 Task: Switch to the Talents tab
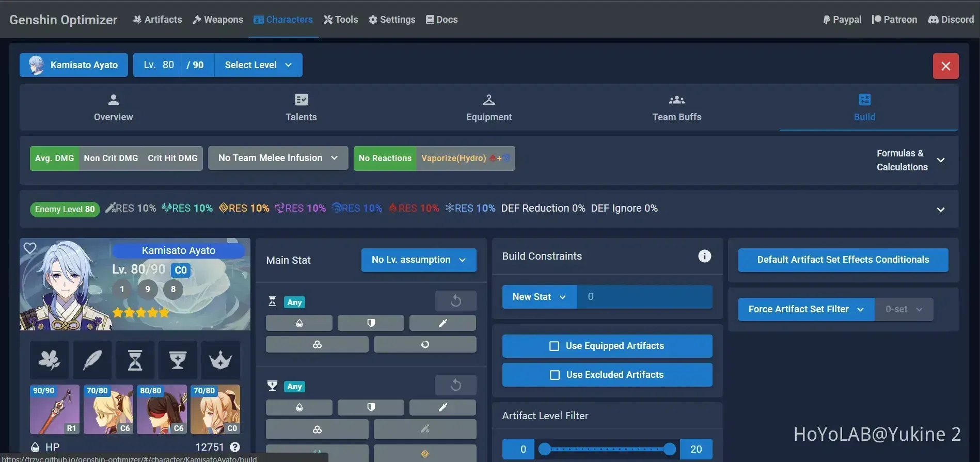pos(301,107)
